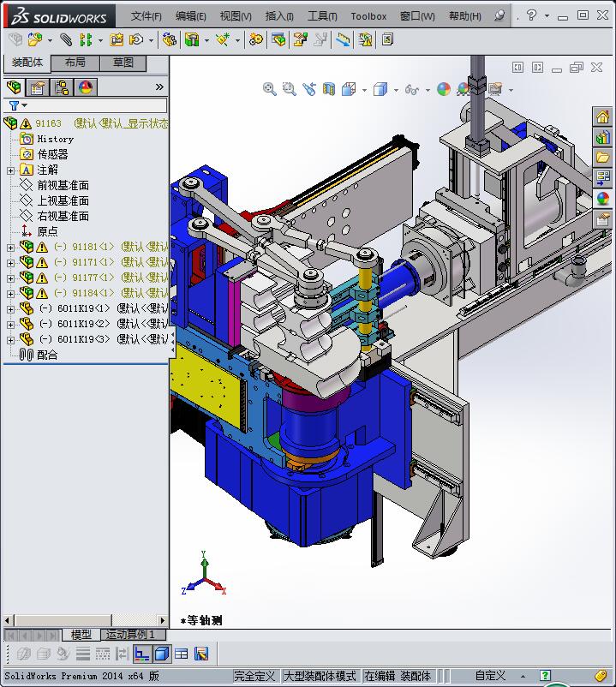616x687 pixels.
Task: Click the Section View icon
Action: [x=329, y=89]
